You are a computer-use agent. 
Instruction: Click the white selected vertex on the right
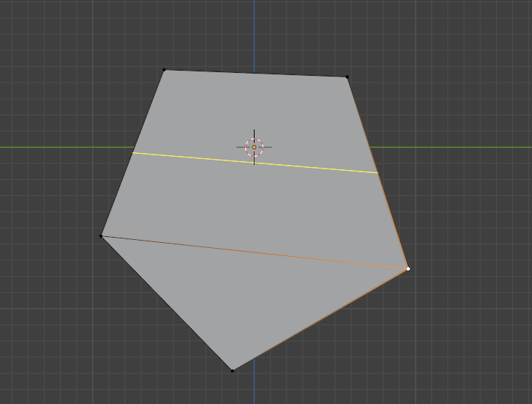pos(408,269)
